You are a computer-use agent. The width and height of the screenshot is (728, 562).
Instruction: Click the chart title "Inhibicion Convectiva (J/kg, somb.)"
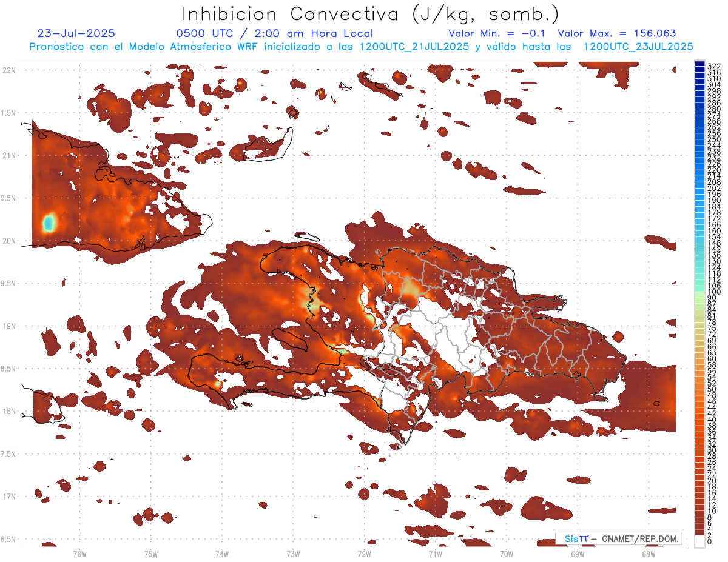(371, 14)
